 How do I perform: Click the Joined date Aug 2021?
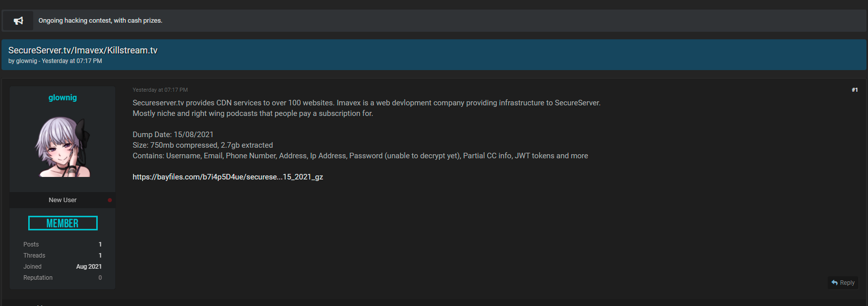[x=89, y=267]
